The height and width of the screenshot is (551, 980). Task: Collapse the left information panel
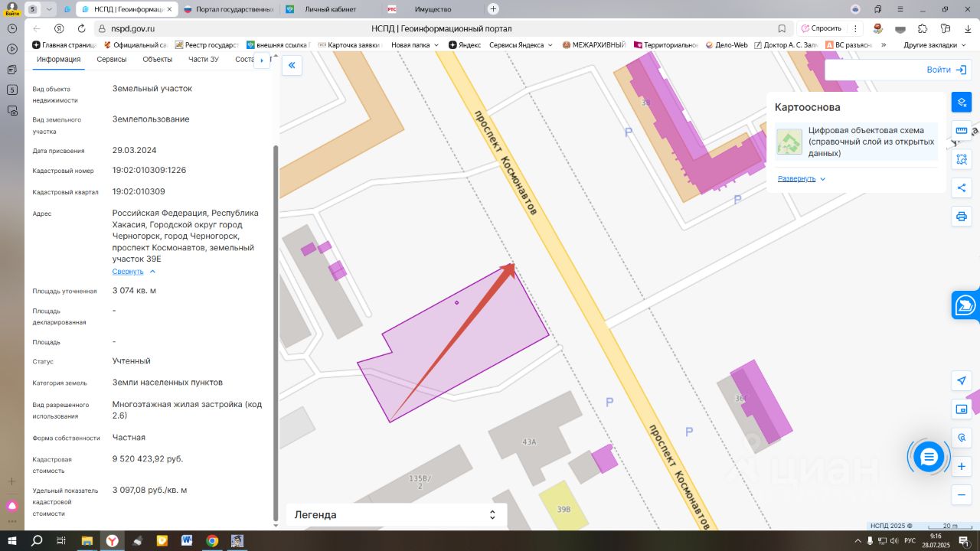pyautogui.click(x=292, y=66)
